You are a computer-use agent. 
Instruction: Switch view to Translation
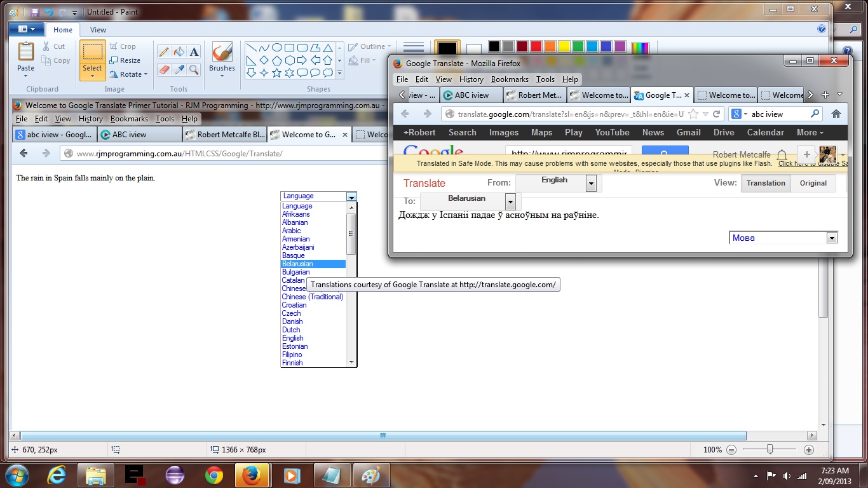click(x=766, y=183)
